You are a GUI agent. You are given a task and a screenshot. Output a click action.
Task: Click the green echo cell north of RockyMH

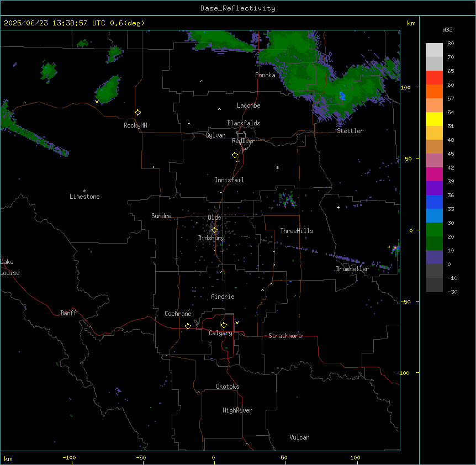[108, 89]
